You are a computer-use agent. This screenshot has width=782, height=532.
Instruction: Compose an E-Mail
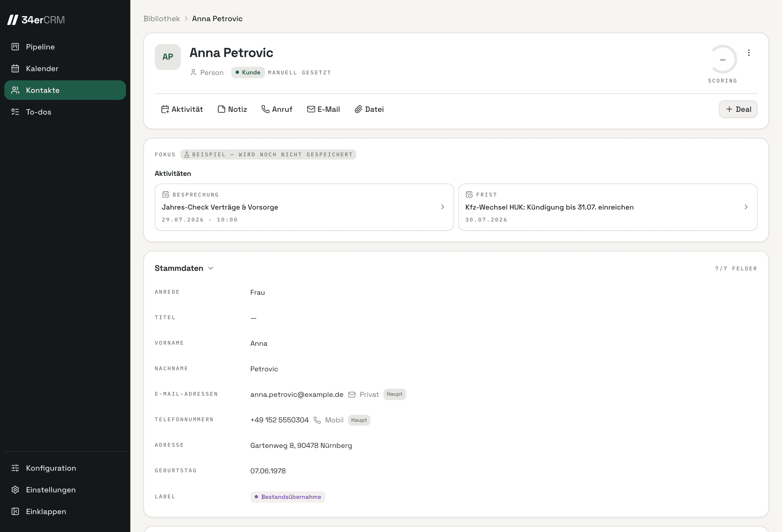pos(323,109)
